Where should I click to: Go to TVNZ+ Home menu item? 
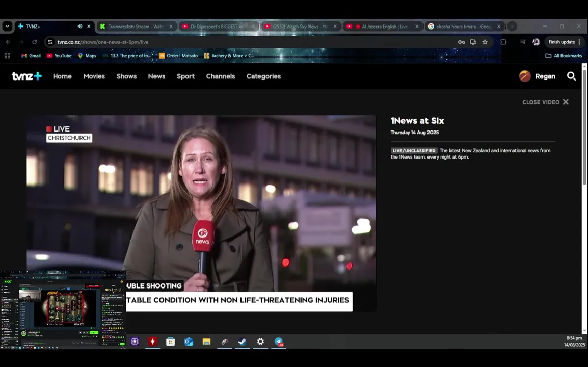(62, 76)
